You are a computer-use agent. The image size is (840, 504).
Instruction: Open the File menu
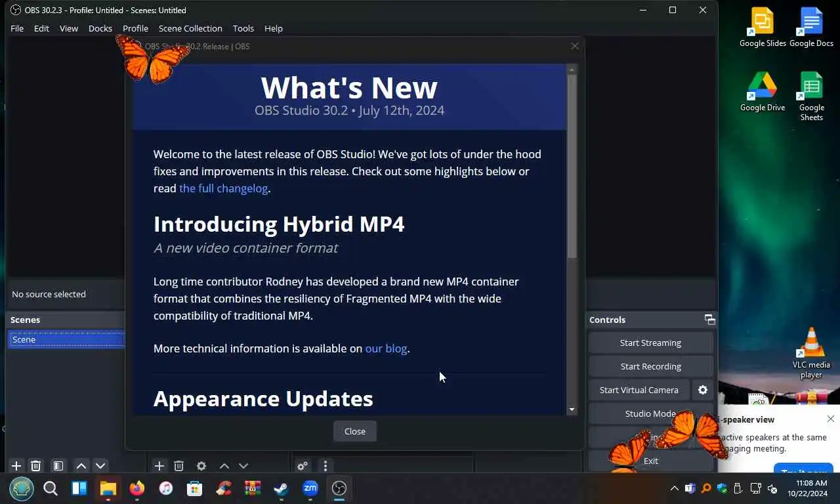(x=17, y=28)
